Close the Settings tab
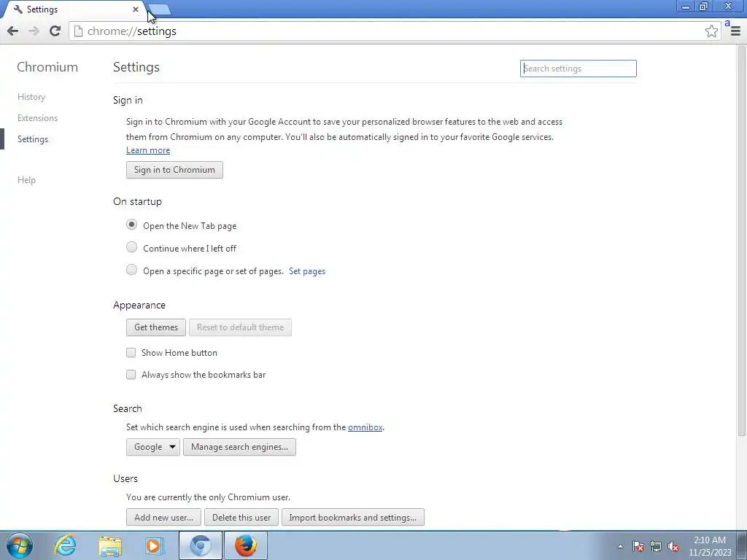 (x=136, y=9)
